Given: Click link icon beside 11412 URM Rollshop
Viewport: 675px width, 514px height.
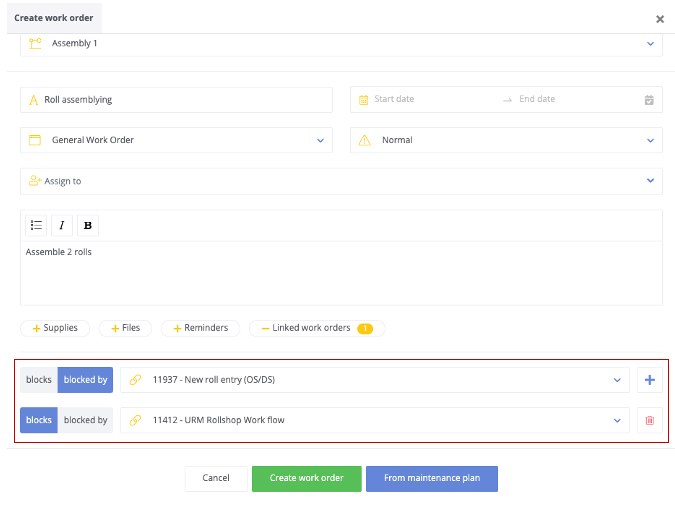Looking at the screenshot, I should [135, 420].
